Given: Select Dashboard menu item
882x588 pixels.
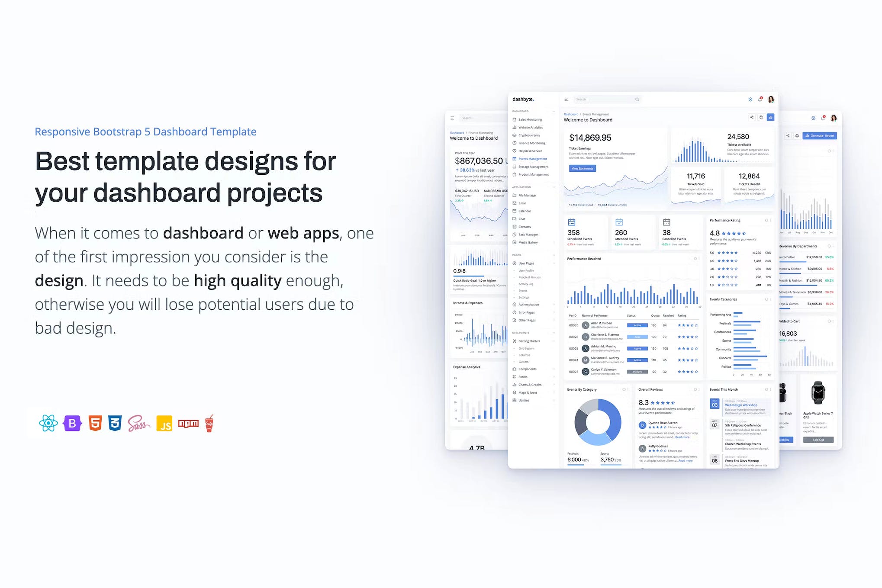Looking at the screenshot, I should tap(573, 113).
